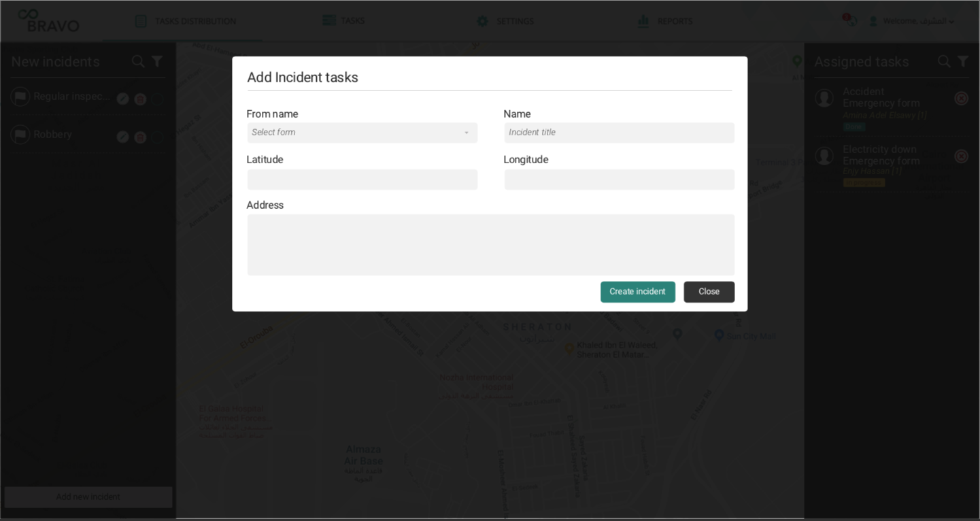Toggle the Regular inspection selection circle
The width and height of the screenshot is (980, 521).
point(158,99)
